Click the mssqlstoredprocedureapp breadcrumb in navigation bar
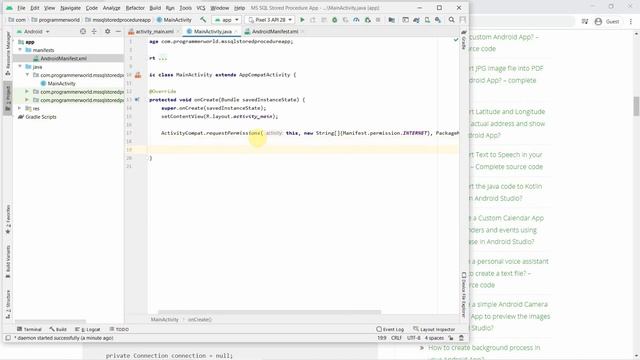 point(118,20)
